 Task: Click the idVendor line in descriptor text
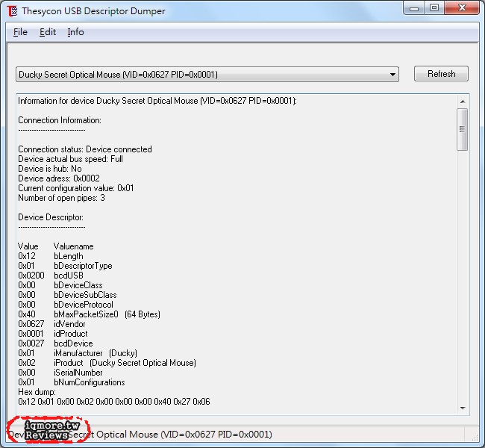coord(51,324)
